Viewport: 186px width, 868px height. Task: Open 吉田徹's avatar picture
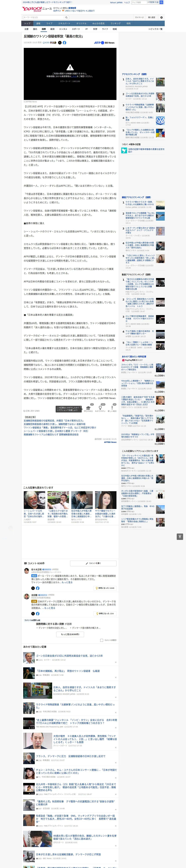click(x=26, y=596)
